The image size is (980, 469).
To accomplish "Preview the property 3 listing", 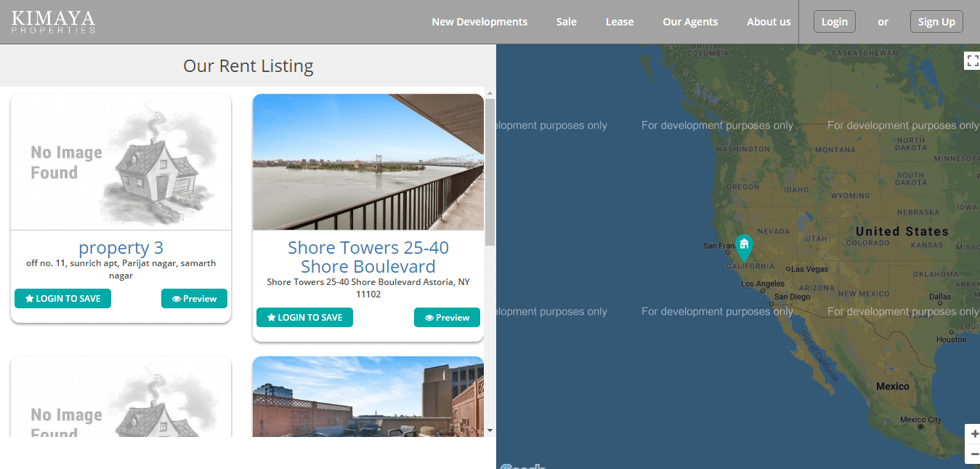I will (194, 299).
